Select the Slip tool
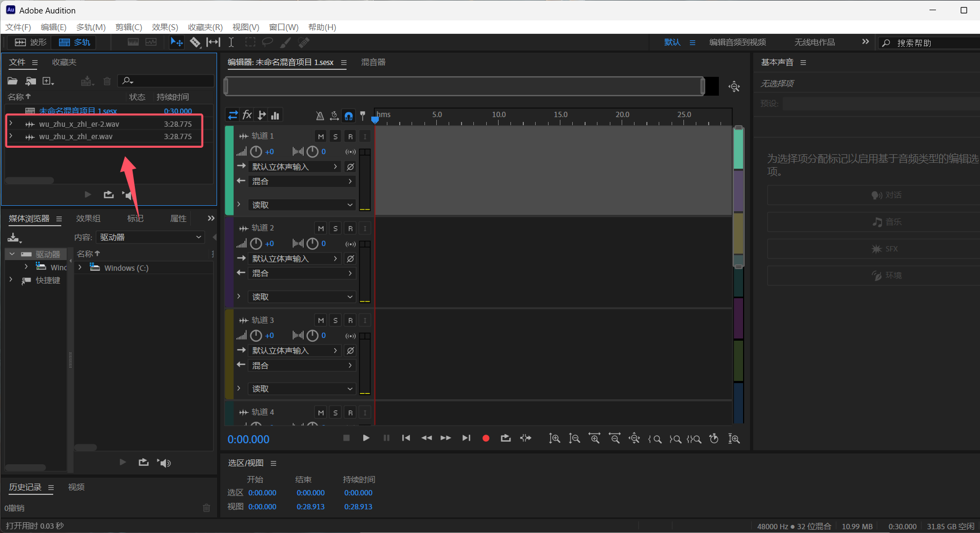980x533 pixels. (x=213, y=42)
